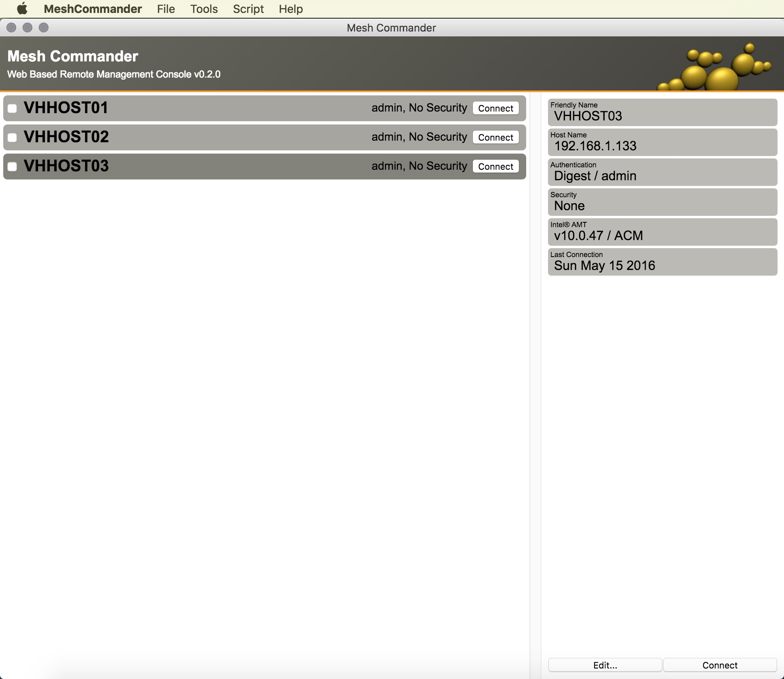This screenshot has height=679, width=784.
Task: Open the Script menu
Action: pyautogui.click(x=248, y=9)
